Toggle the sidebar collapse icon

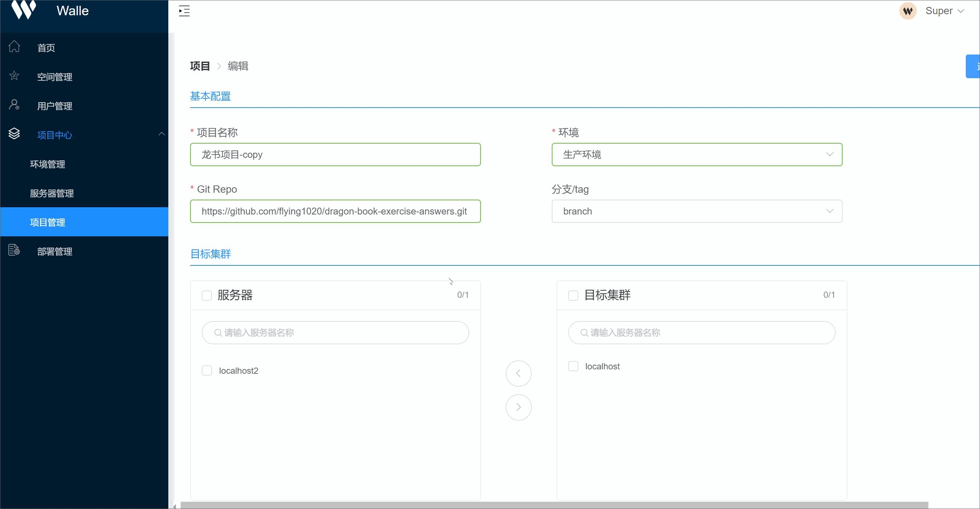click(184, 11)
